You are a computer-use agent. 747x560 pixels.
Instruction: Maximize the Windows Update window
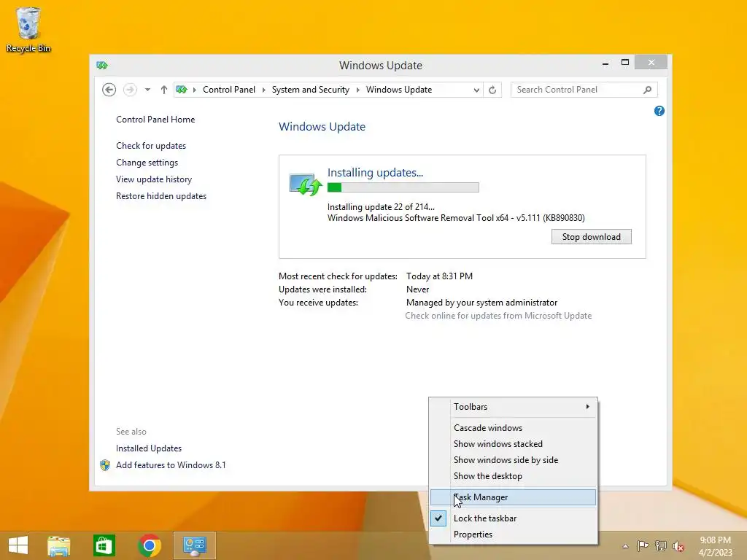tap(625, 63)
